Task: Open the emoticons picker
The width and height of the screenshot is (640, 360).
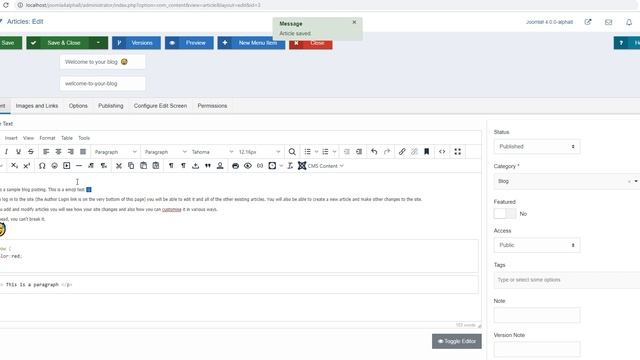Action: [x=54, y=166]
